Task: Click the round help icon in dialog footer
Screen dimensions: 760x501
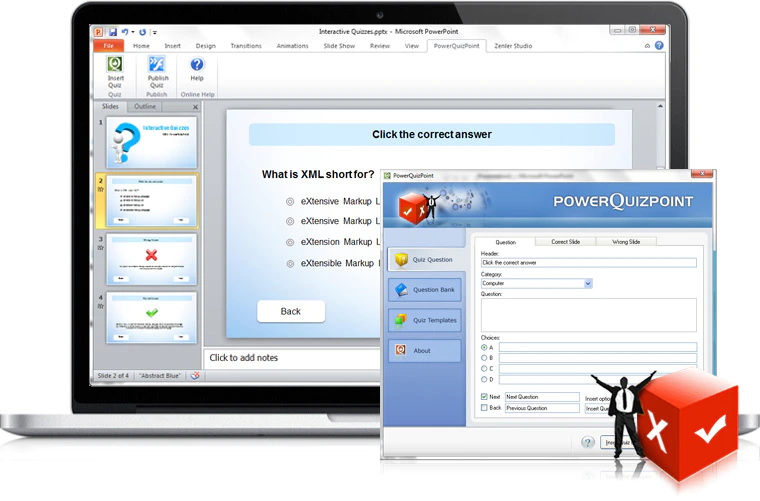Action: (x=587, y=442)
